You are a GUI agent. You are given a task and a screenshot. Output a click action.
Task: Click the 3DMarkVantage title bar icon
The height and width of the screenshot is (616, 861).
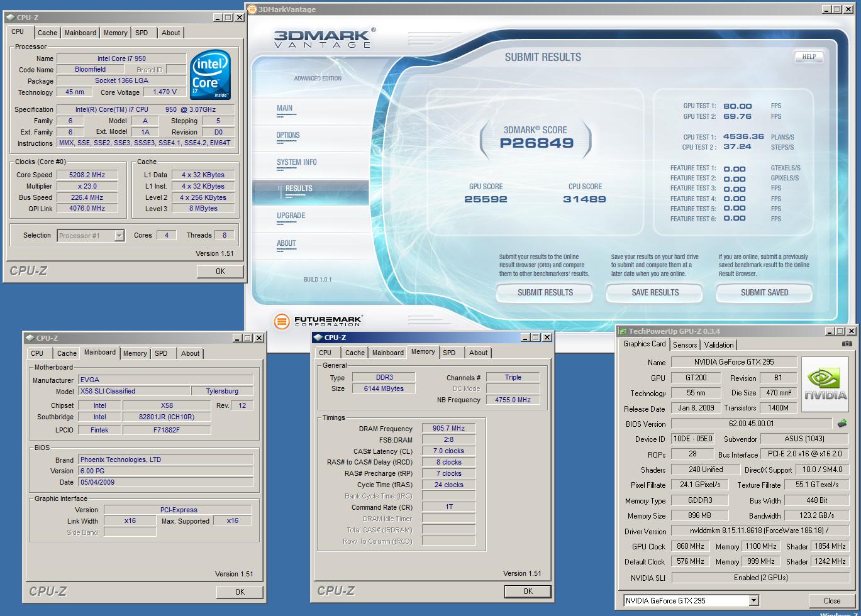pyautogui.click(x=252, y=9)
